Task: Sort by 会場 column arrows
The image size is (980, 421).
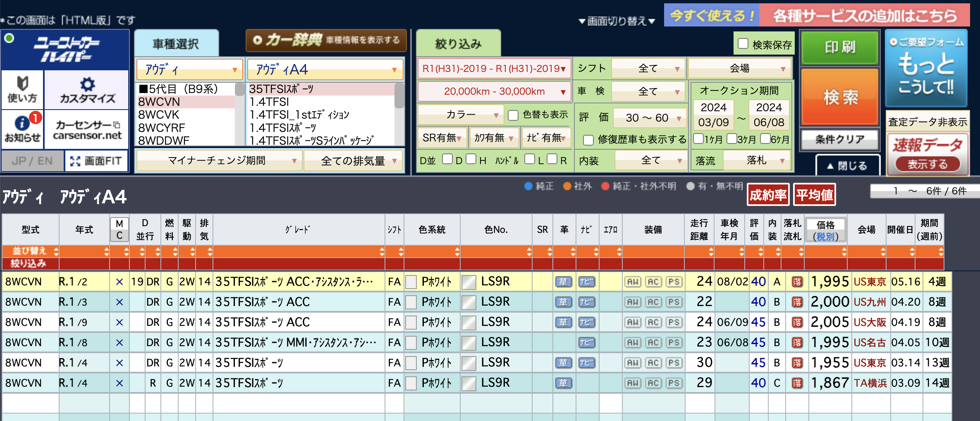Action: [x=882, y=251]
